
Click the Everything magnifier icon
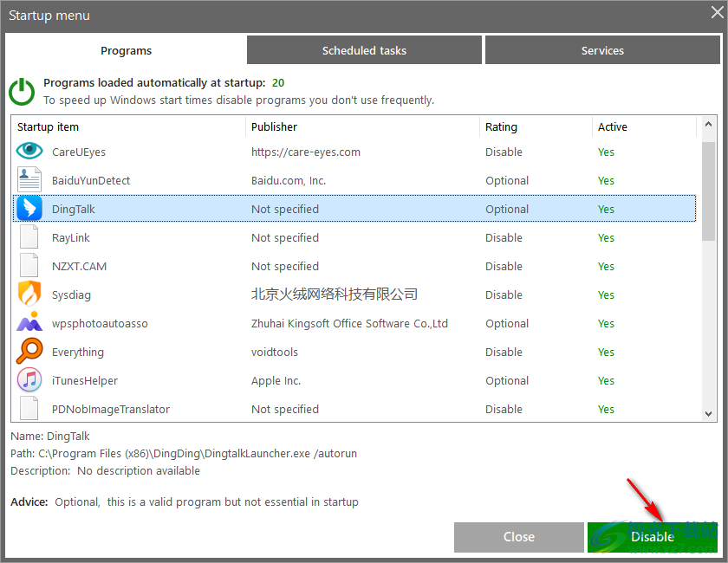click(x=29, y=351)
